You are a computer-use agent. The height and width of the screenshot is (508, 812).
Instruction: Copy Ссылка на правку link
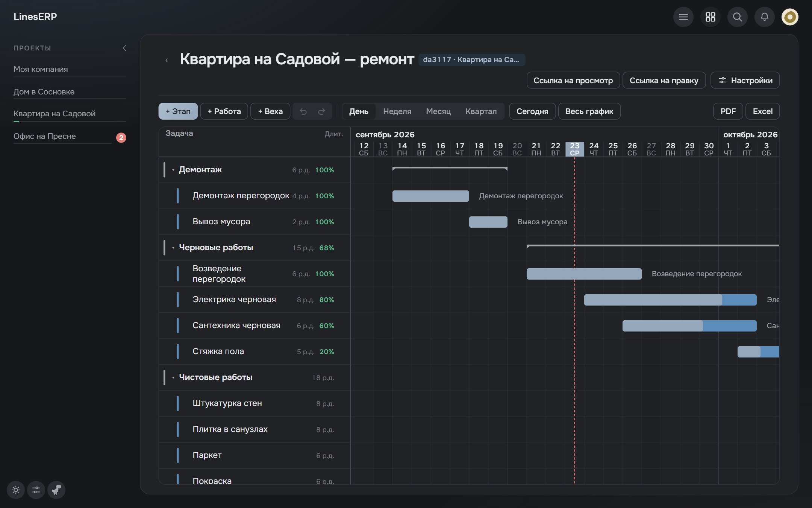click(664, 81)
